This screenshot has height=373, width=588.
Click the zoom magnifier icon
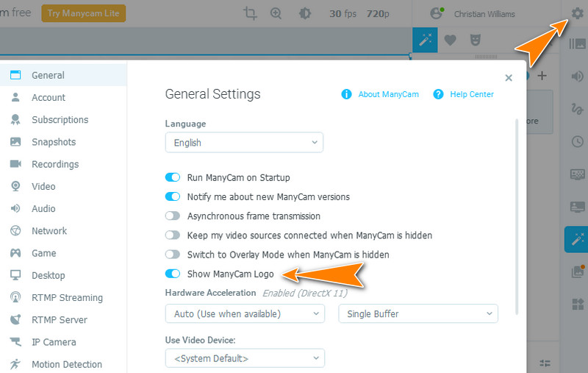(x=276, y=14)
